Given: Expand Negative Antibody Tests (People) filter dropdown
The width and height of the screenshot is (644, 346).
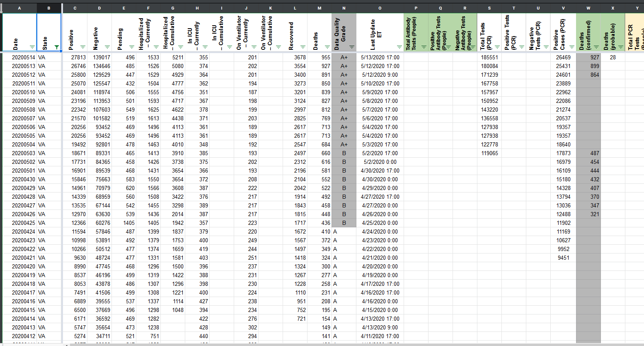Looking at the screenshot, I should point(473,47).
